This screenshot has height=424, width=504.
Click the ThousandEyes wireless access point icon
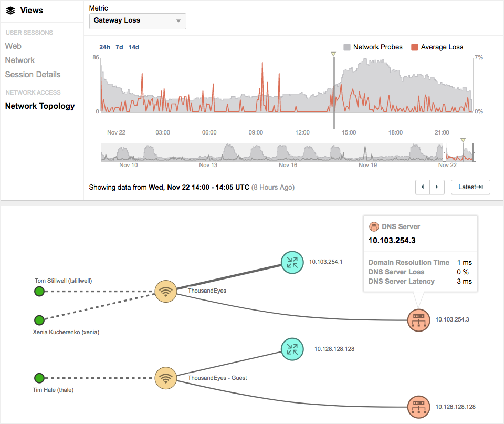(x=166, y=291)
